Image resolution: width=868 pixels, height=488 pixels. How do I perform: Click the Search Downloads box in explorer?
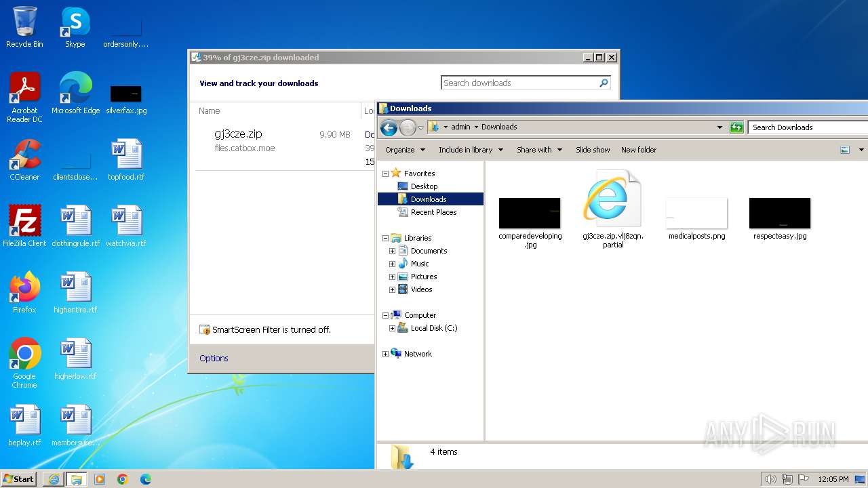click(808, 127)
